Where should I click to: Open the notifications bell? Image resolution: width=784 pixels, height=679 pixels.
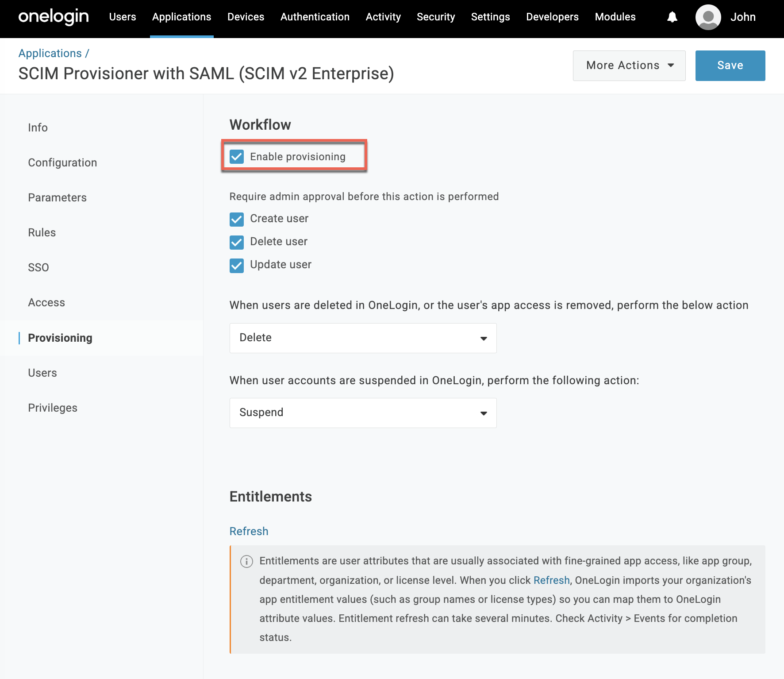click(672, 17)
